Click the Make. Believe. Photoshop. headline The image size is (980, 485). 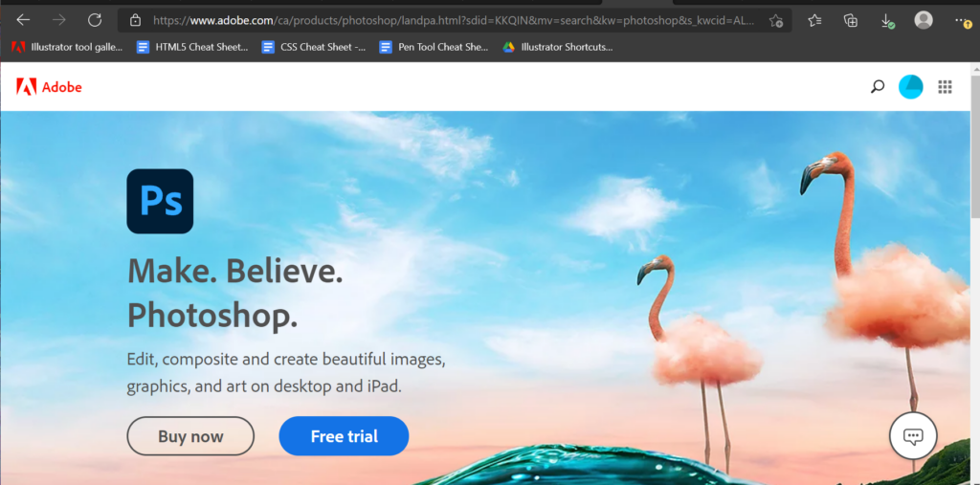tap(235, 293)
